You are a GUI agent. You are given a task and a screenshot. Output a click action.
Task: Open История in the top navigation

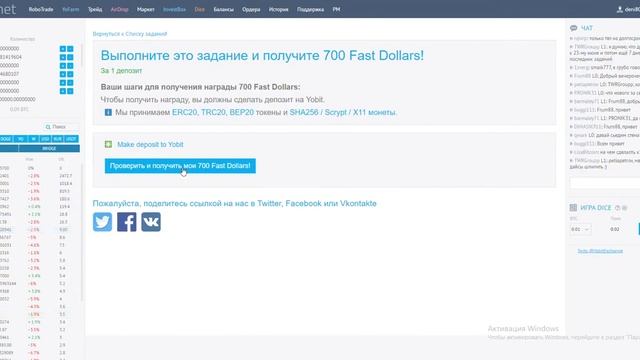point(278,9)
